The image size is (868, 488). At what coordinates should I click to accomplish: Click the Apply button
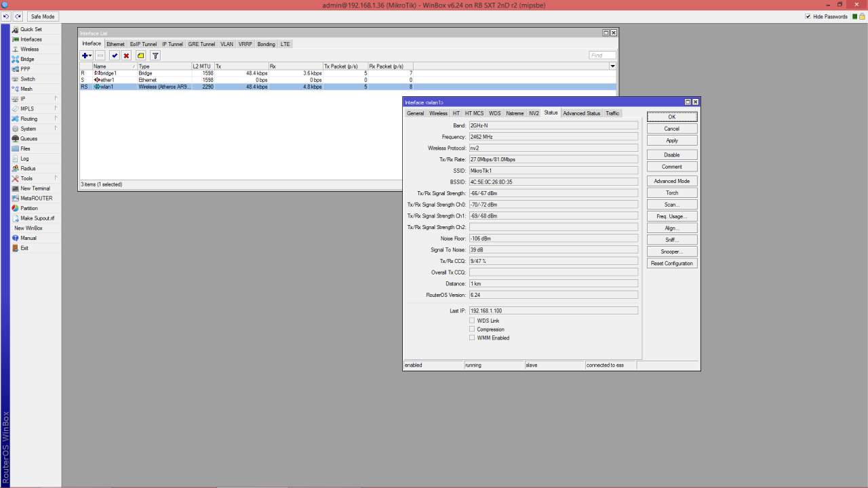[671, 140]
